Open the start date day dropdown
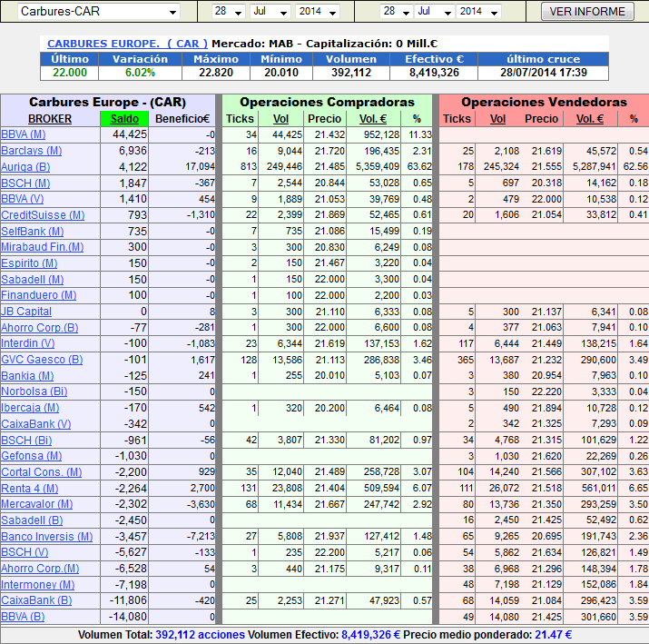Viewport: 649px width, 644px height. [x=228, y=12]
